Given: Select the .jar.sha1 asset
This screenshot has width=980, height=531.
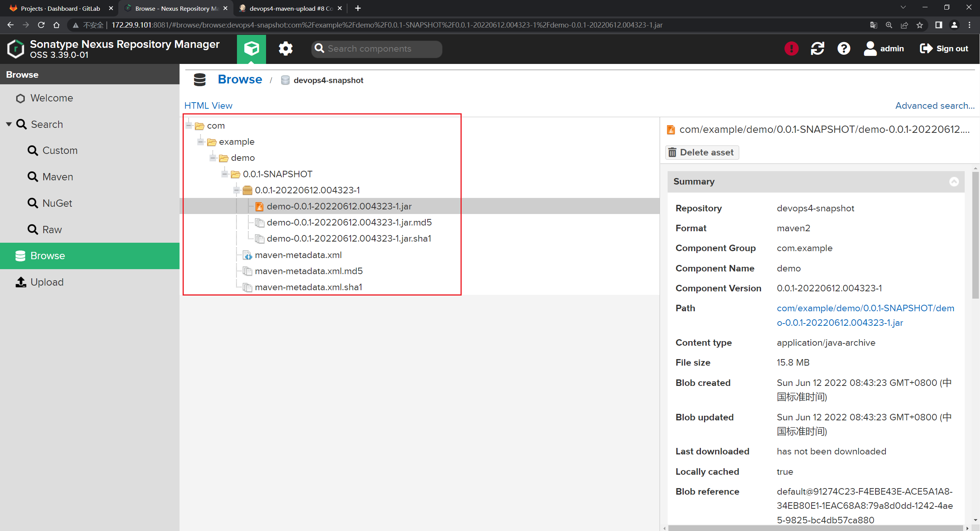Looking at the screenshot, I should click(x=349, y=239).
